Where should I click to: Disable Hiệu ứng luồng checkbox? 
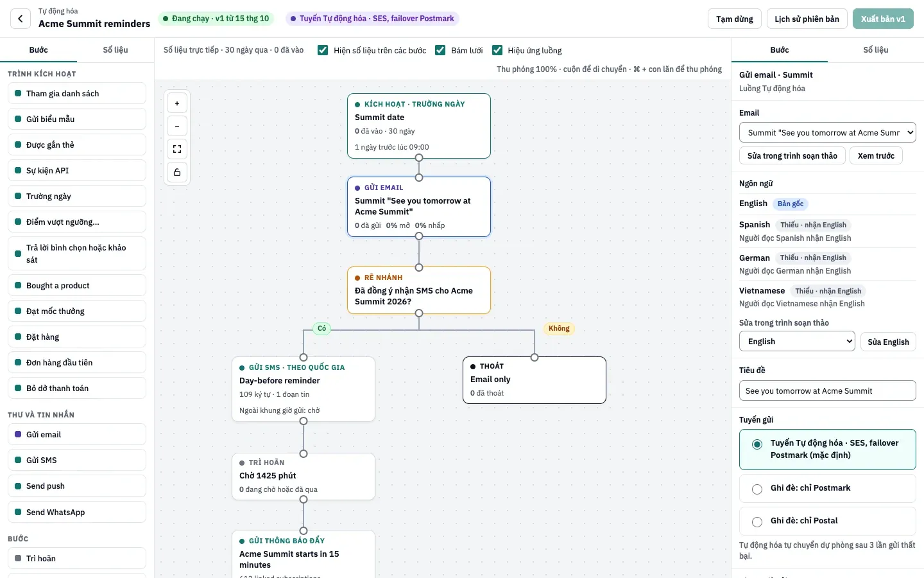point(497,50)
